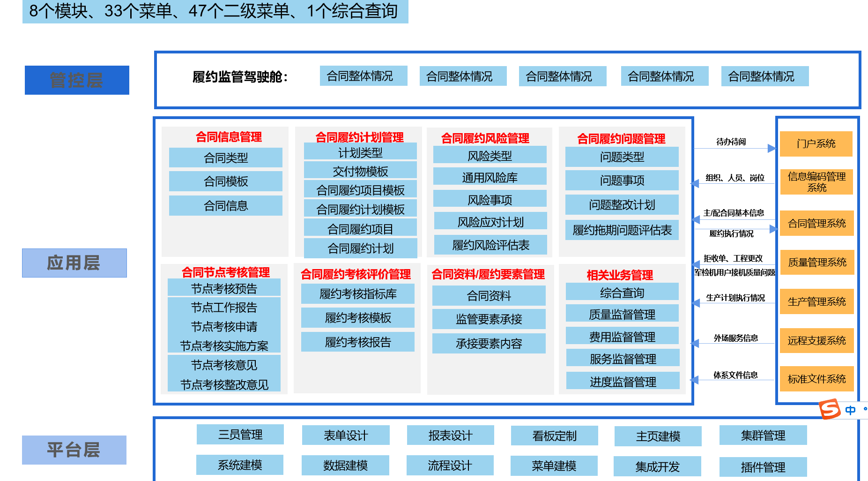Select the 管控层 layer label
868x481 pixels.
(x=77, y=80)
